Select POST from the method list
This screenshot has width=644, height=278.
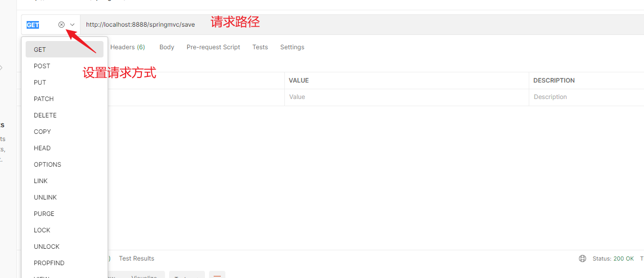42,66
